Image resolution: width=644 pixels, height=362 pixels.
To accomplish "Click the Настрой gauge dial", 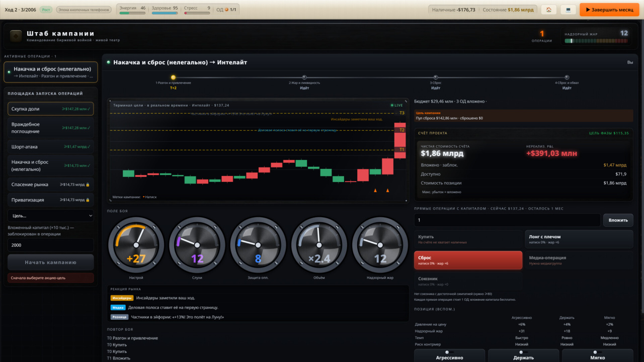I will coord(136,245).
